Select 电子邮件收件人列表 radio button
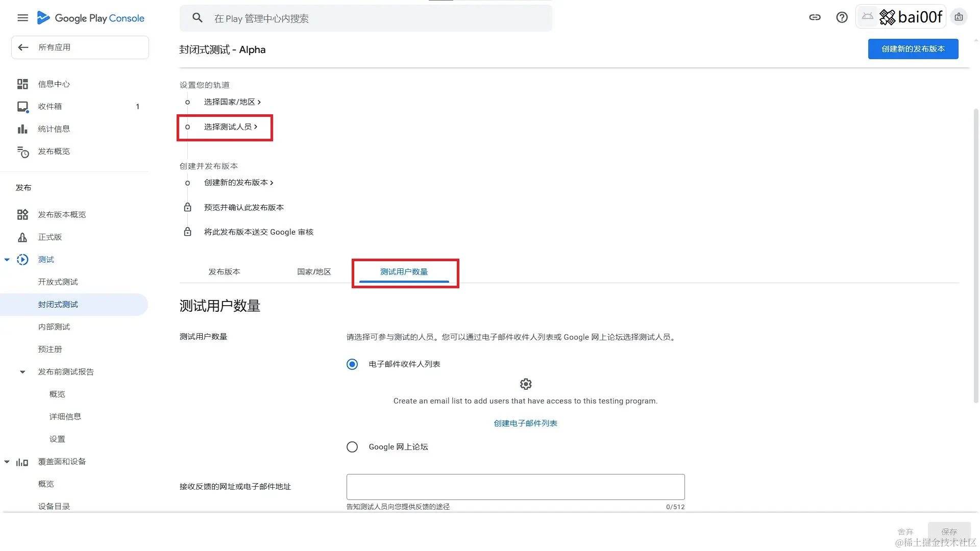 (x=352, y=364)
